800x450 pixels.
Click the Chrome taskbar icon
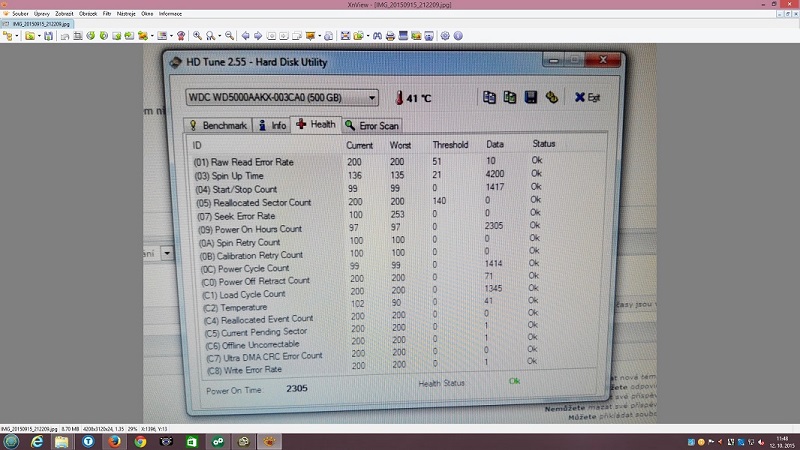coord(140,441)
